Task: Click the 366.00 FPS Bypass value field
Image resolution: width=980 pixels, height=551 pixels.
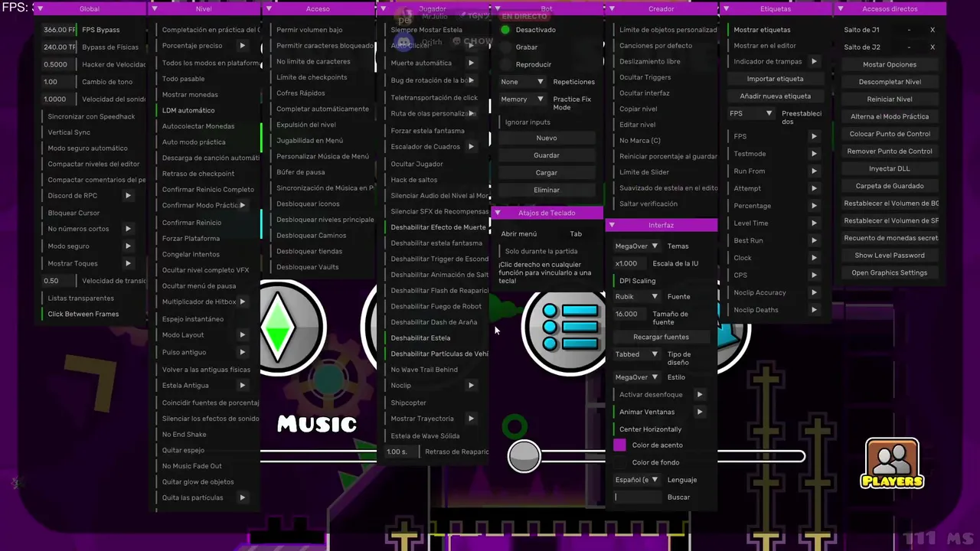Action: click(59, 30)
